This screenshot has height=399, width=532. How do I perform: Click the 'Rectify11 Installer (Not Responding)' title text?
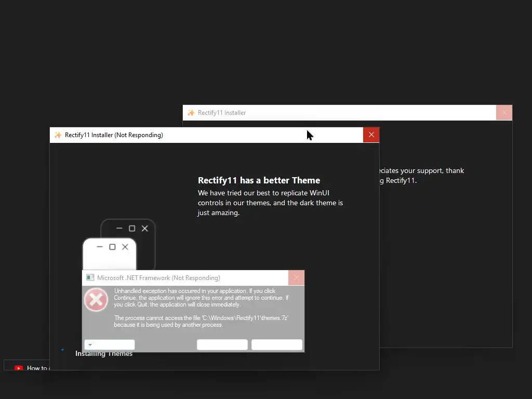pyautogui.click(x=114, y=135)
